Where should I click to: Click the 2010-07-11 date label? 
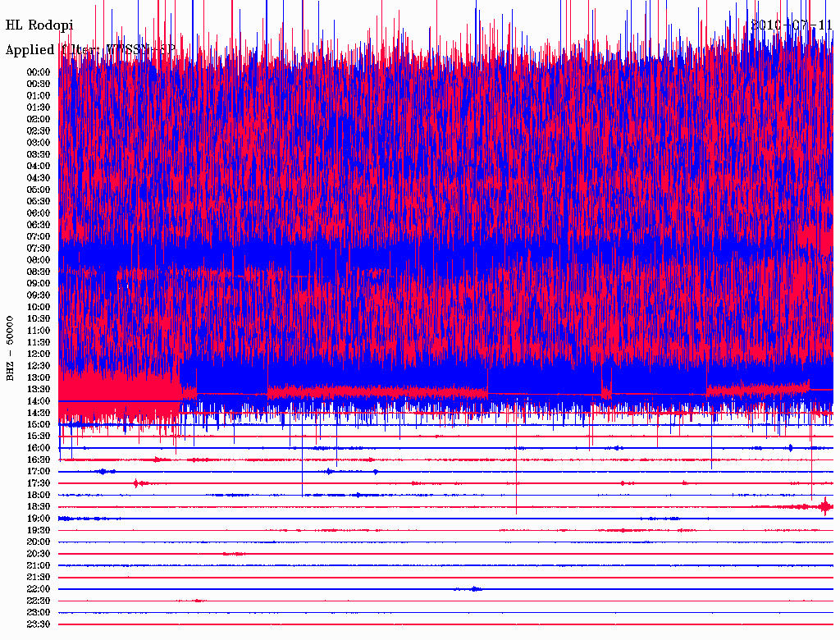coord(791,25)
